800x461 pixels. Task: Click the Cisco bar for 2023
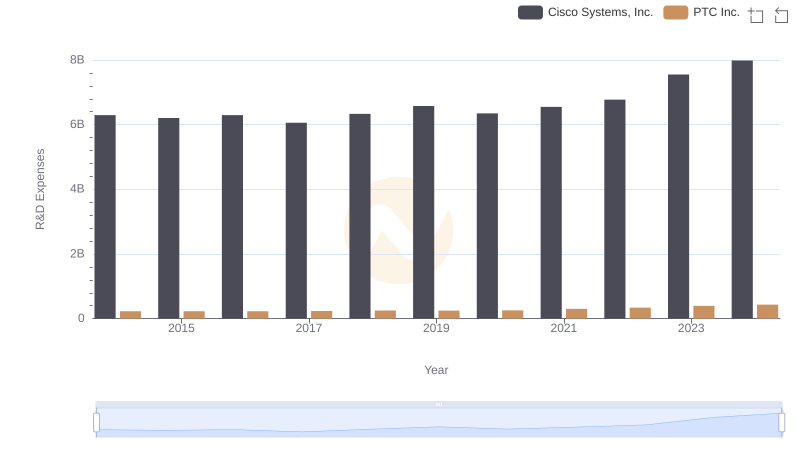[x=679, y=196]
